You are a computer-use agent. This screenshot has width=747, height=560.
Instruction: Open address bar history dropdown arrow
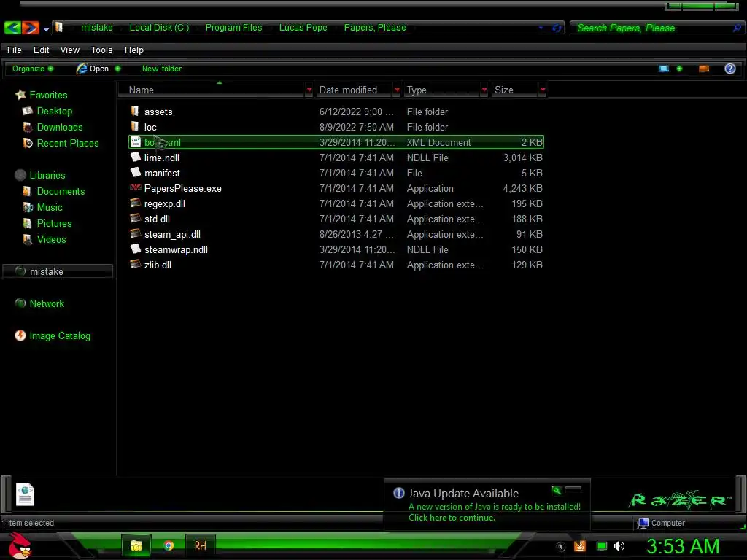(x=541, y=28)
